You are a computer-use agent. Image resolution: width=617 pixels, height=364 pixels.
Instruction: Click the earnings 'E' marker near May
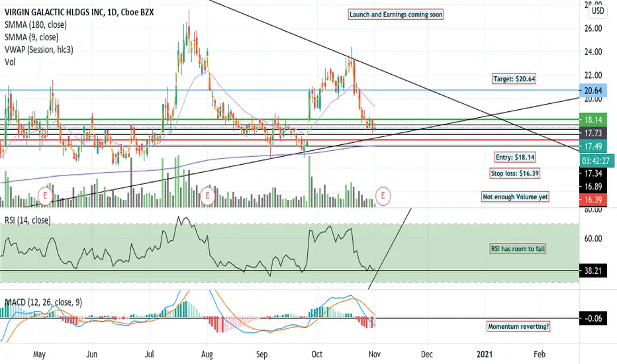coord(45,196)
